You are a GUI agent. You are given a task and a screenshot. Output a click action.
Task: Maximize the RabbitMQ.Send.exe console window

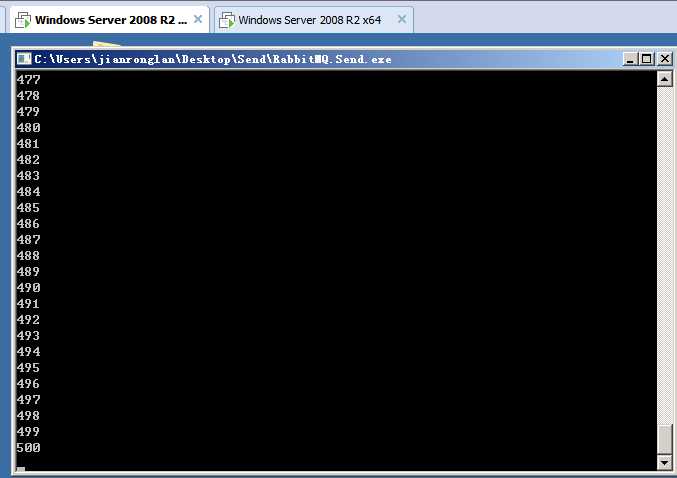[647, 59]
